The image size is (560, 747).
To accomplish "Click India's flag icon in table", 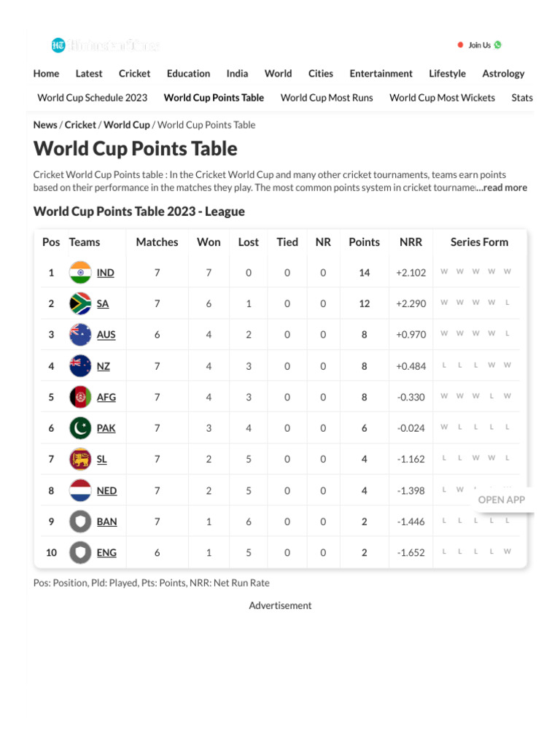I will click(80, 273).
